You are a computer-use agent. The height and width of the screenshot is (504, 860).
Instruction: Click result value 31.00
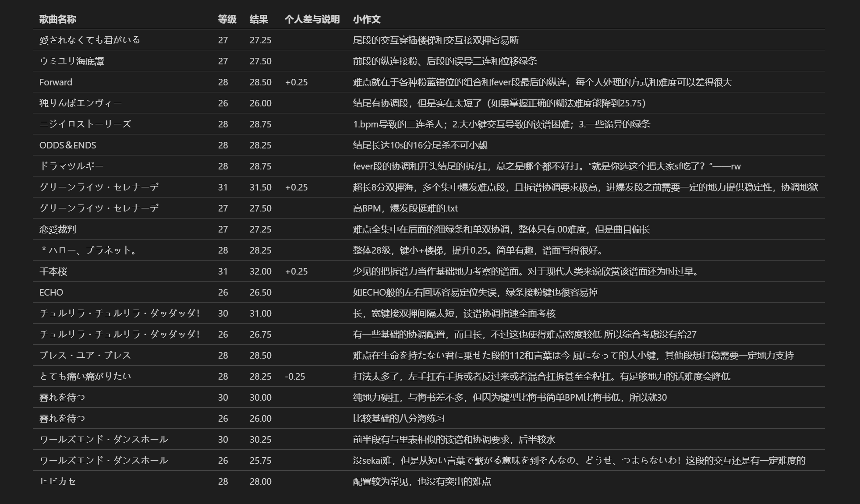coord(260,313)
